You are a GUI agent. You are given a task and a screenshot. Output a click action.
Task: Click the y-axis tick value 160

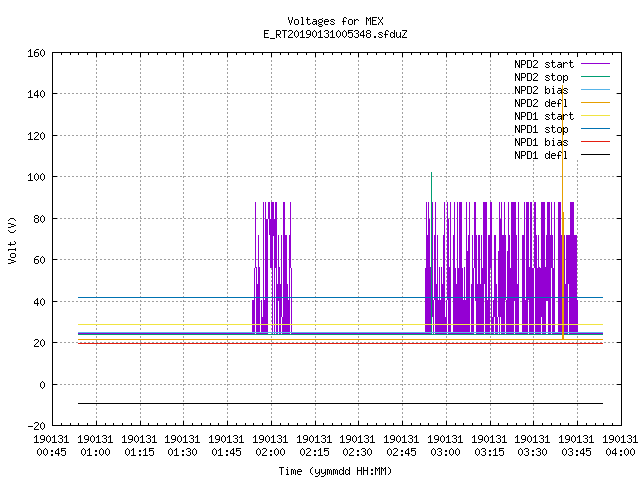coord(36,53)
